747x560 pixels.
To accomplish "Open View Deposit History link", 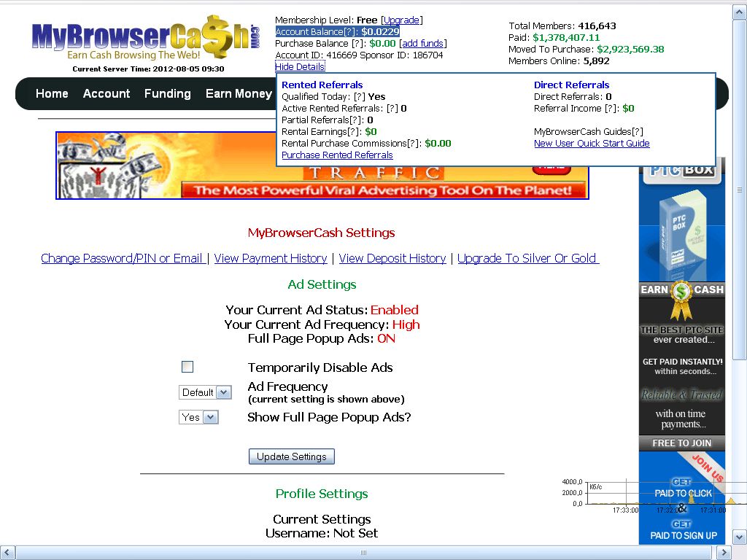I will 392,258.
